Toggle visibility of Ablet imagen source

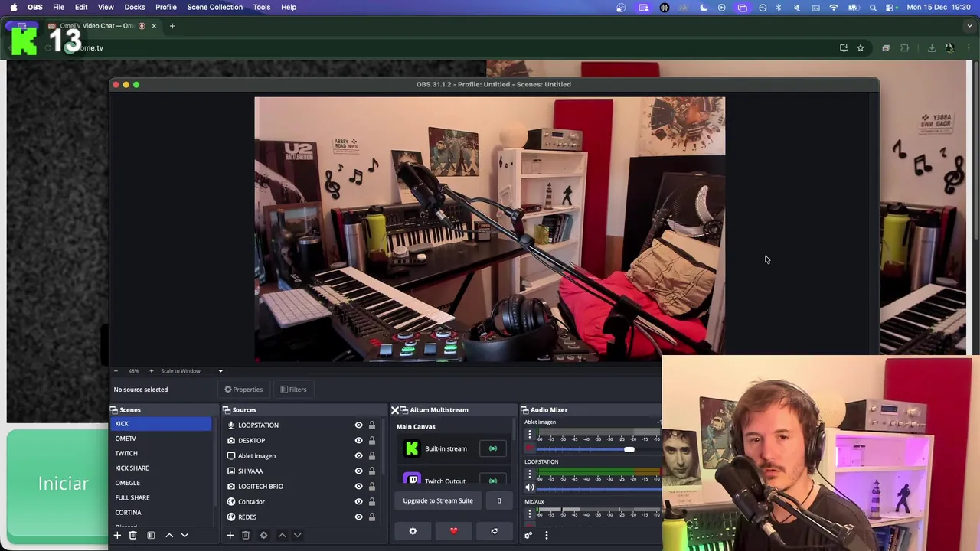[x=358, y=456]
